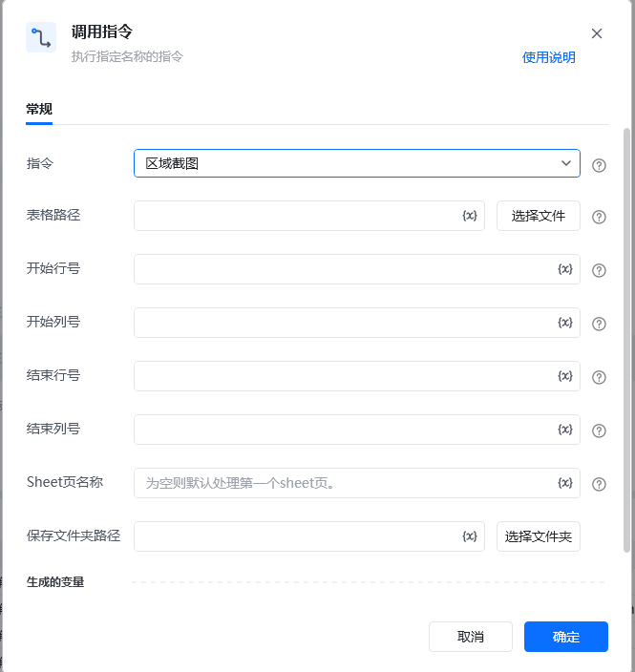The width and height of the screenshot is (635, 672).
Task: Show help for 开始列号
Action: point(599,324)
